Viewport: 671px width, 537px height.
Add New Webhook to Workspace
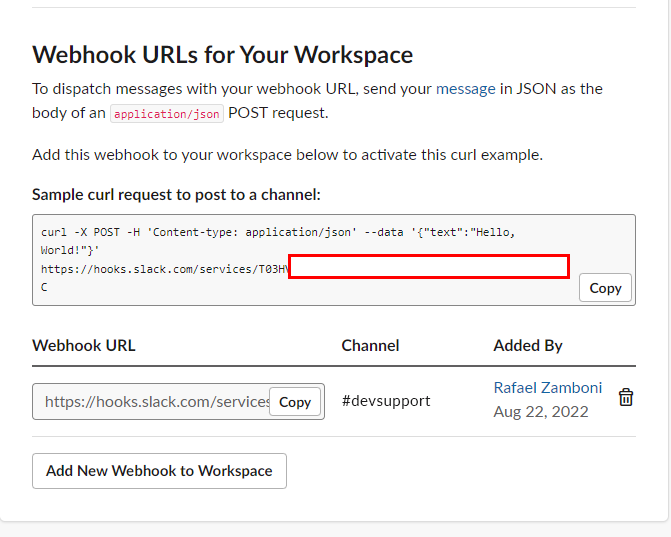click(159, 471)
